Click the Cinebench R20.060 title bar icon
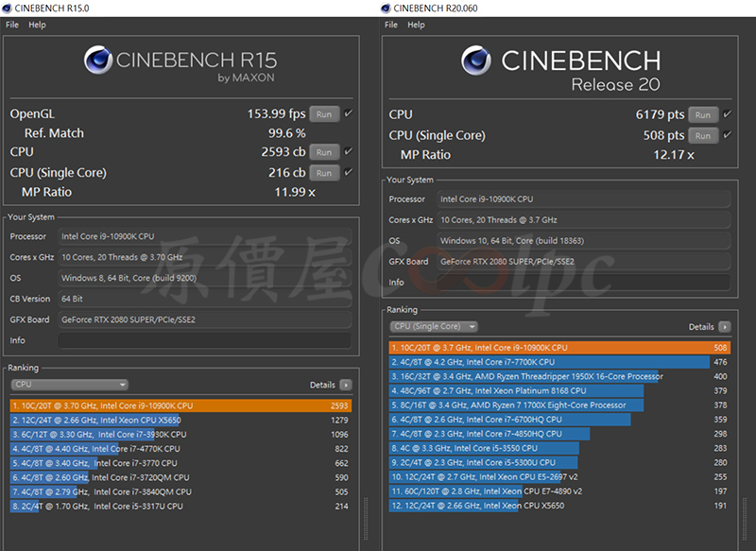 (x=386, y=9)
